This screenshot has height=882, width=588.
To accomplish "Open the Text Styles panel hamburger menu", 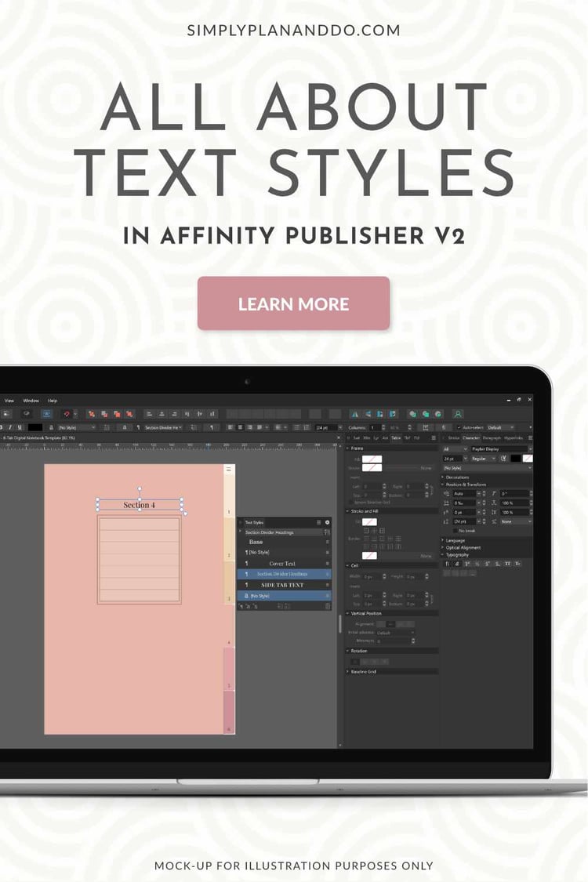I will click(x=318, y=523).
